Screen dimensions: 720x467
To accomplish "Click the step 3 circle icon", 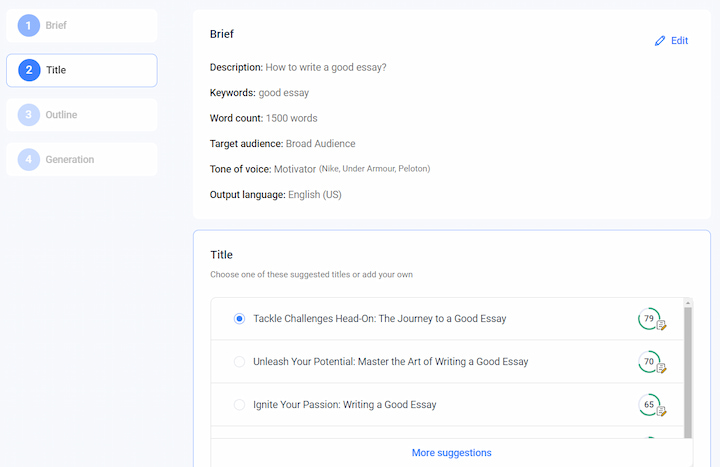I will pos(28,115).
